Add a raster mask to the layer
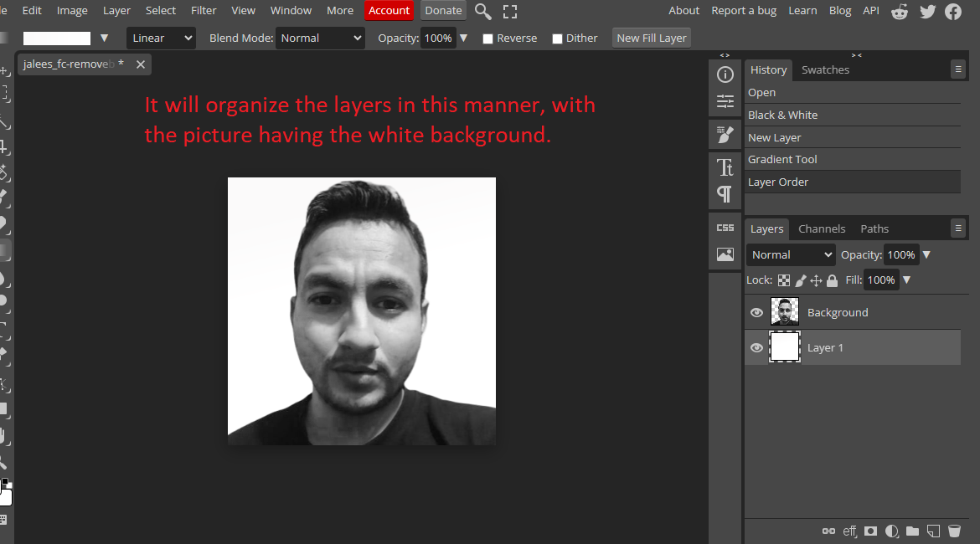The height and width of the screenshot is (544, 980). 871,531
